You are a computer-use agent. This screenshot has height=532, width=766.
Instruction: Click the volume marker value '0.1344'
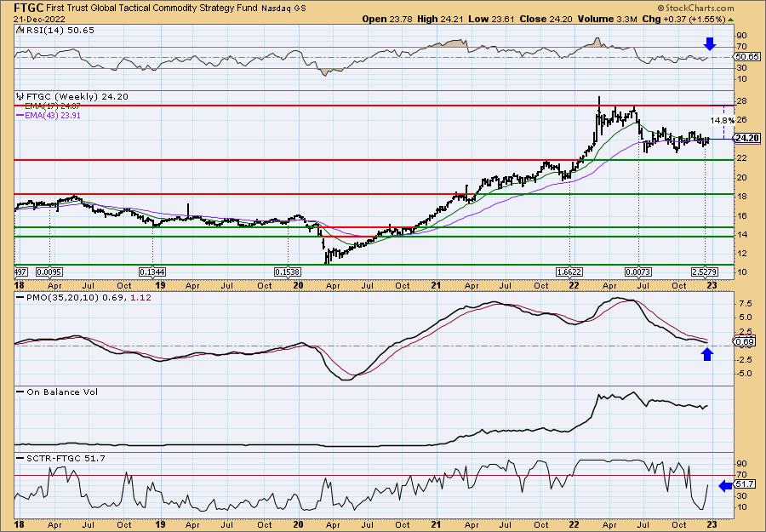152,272
